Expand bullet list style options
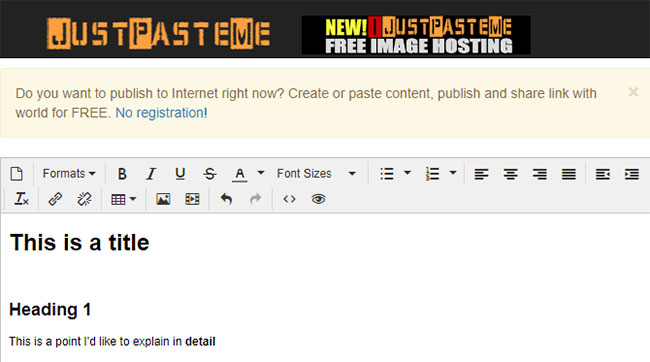650x362 pixels. (x=407, y=173)
